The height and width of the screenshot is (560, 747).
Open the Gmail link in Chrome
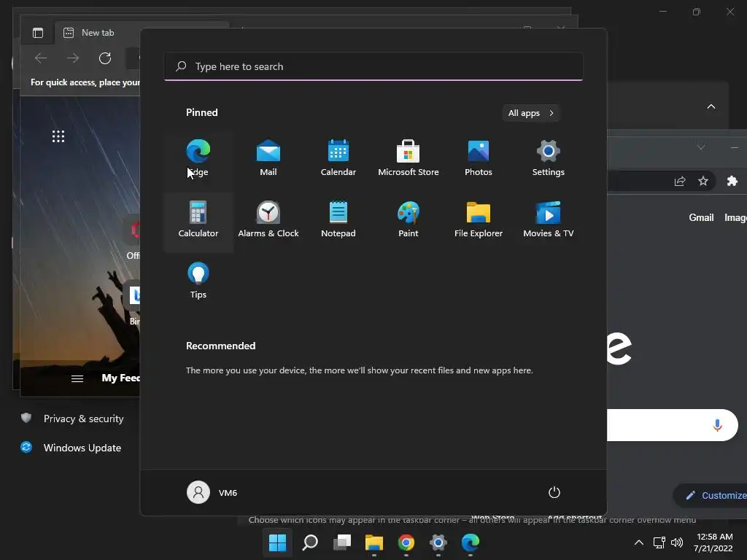pyautogui.click(x=701, y=217)
